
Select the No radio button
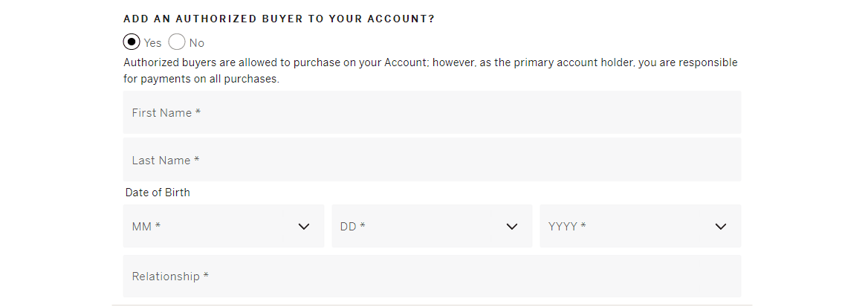point(177,42)
